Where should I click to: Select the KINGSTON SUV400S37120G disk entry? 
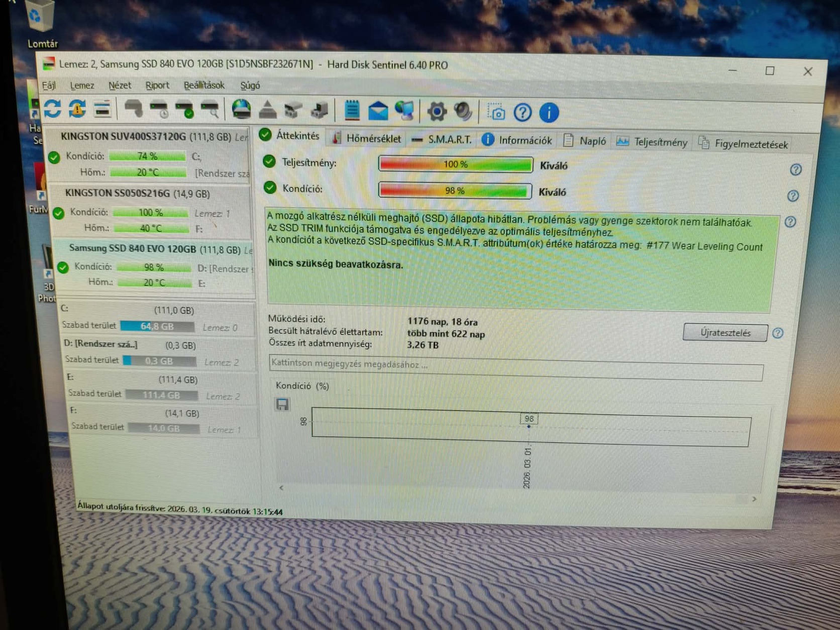pos(147,155)
